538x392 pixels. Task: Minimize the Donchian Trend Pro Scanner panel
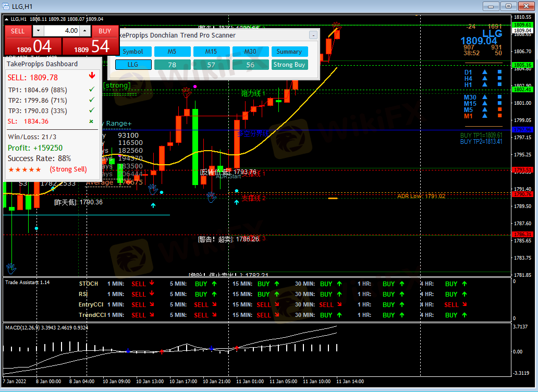coord(313,35)
